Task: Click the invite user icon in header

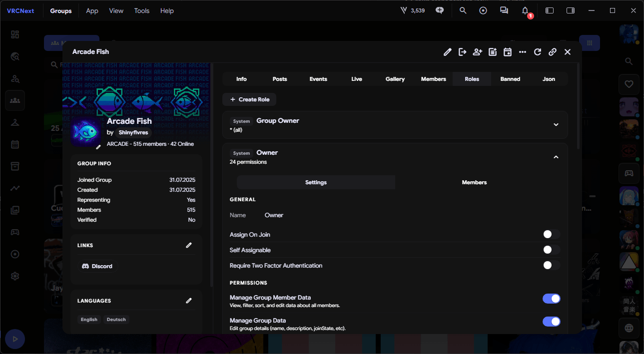Action: pyautogui.click(x=478, y=52)
